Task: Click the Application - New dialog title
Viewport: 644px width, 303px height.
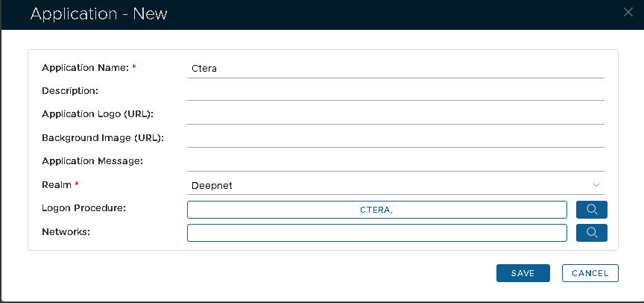Action: [98, 13]
